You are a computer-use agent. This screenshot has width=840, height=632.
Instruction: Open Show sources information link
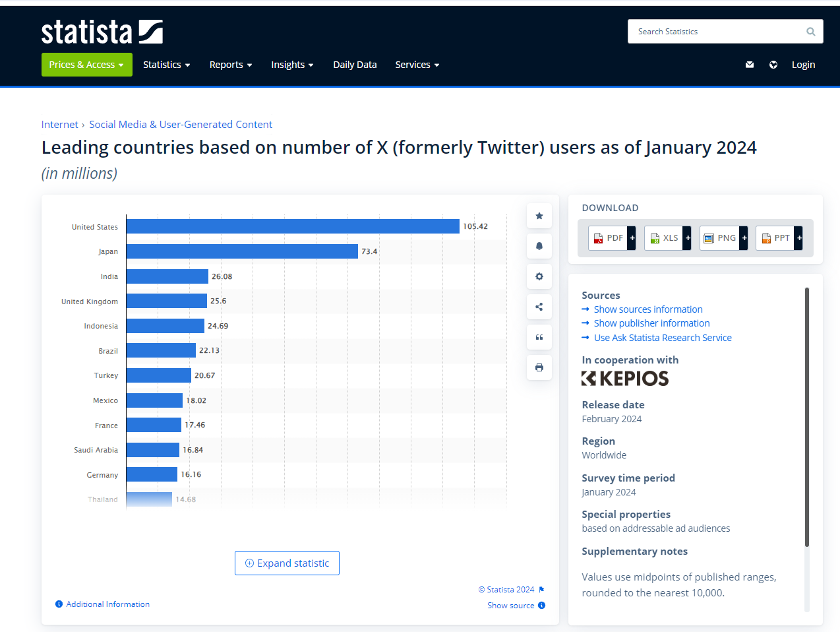click(648, 309)
